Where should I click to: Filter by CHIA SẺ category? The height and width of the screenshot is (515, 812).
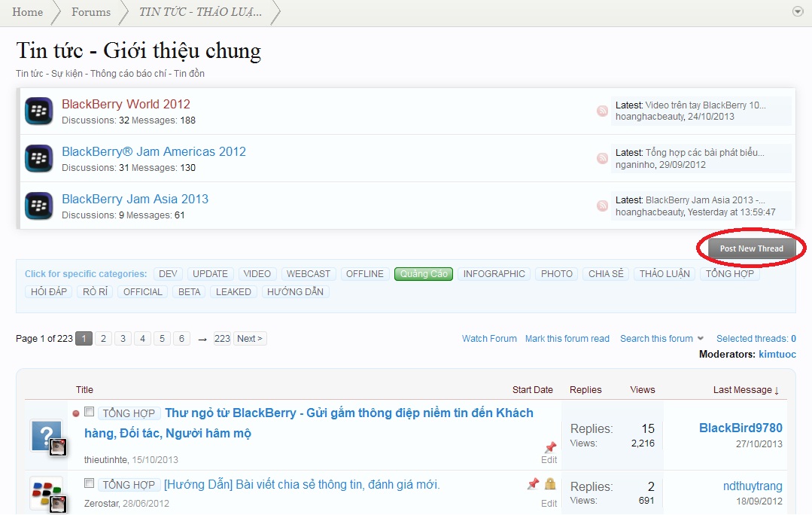(606, 273)
